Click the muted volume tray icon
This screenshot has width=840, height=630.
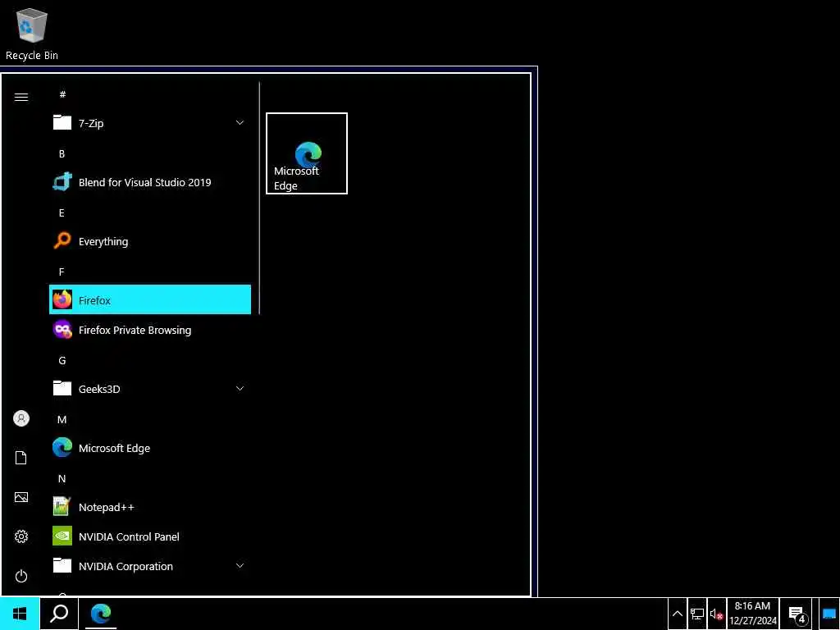pos(716,614)
